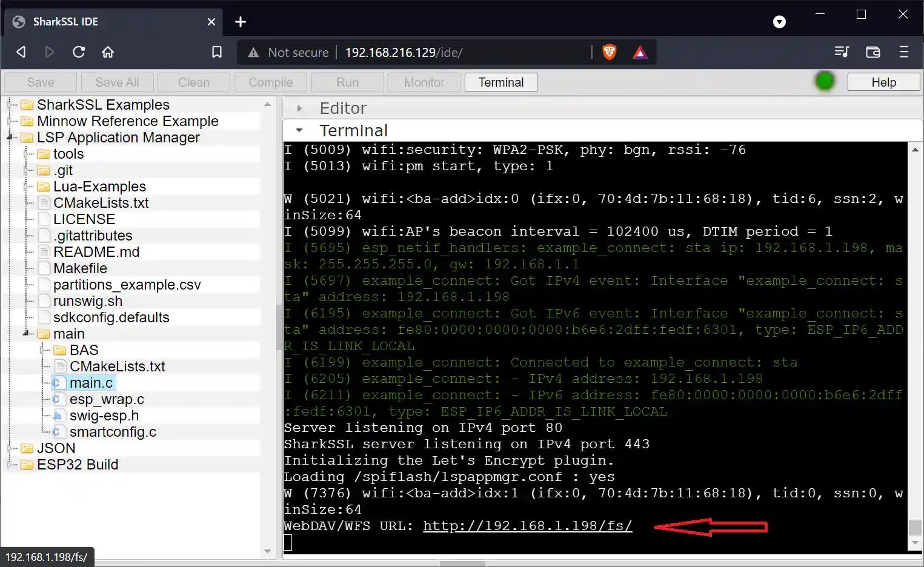Screen dimensions: 924x567
Task: Reload the page with the refresh icon
Action: point(79,52)
